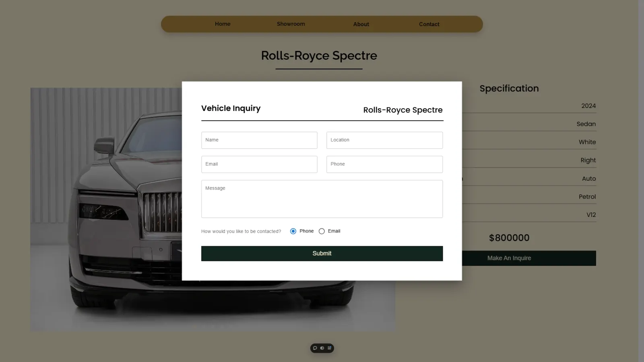Focus the Phone number input field

click(x=384, y=164)
